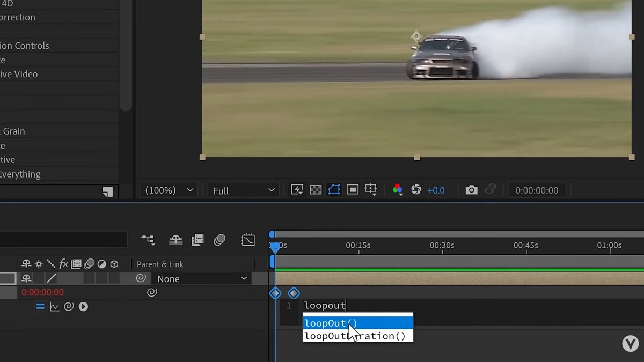Click the 00:30s mark on ruler

tap(442, 245)
